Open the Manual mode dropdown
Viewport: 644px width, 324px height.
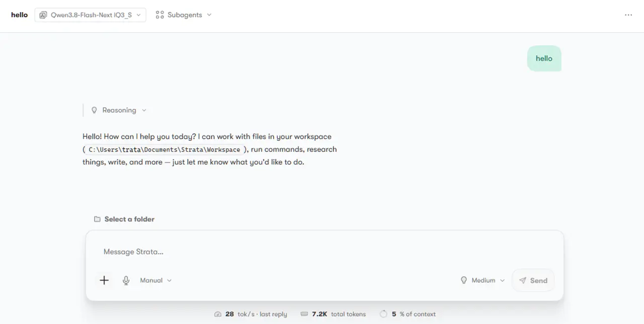(x=155, y=280)
